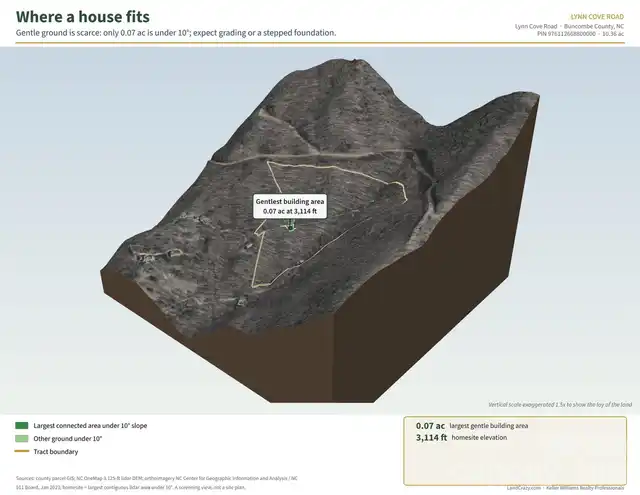Click the 'Sources: county parcel GIS' footnote
Viewport: 640px width, 495px height.
point(157,483)
